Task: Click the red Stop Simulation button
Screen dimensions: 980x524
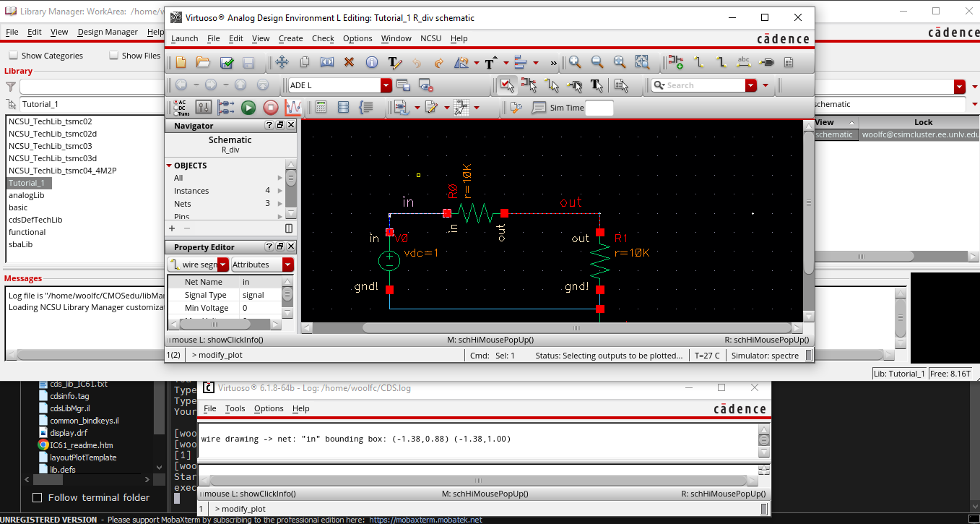Action: pos(271,108)
